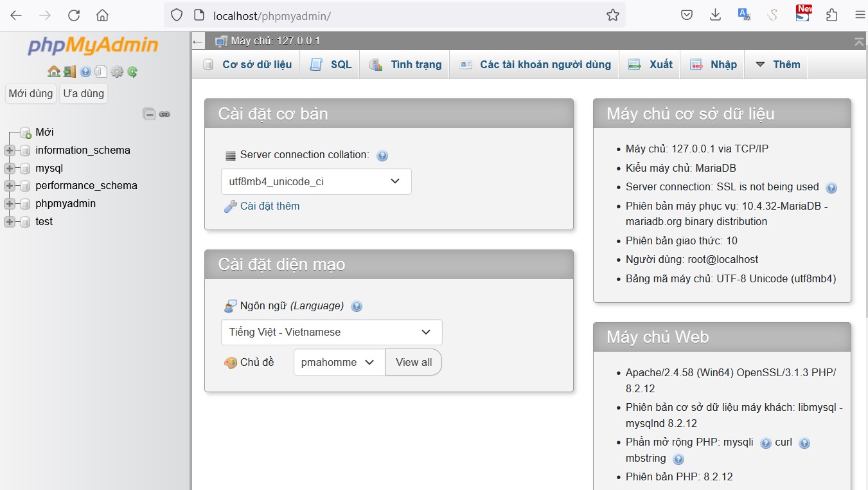Click help icon after SSL is not being used
The width and height of the screenshot is (868, 490).
[831, 188]
